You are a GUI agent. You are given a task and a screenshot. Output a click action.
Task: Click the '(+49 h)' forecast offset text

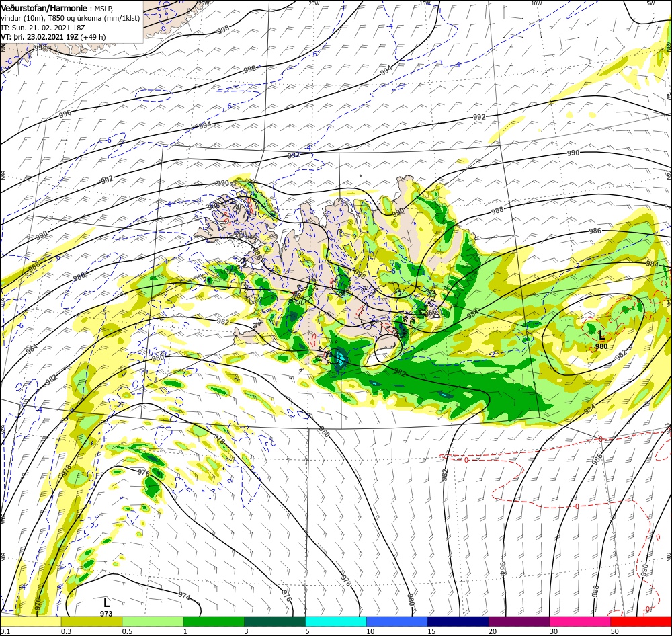(93, 37)
